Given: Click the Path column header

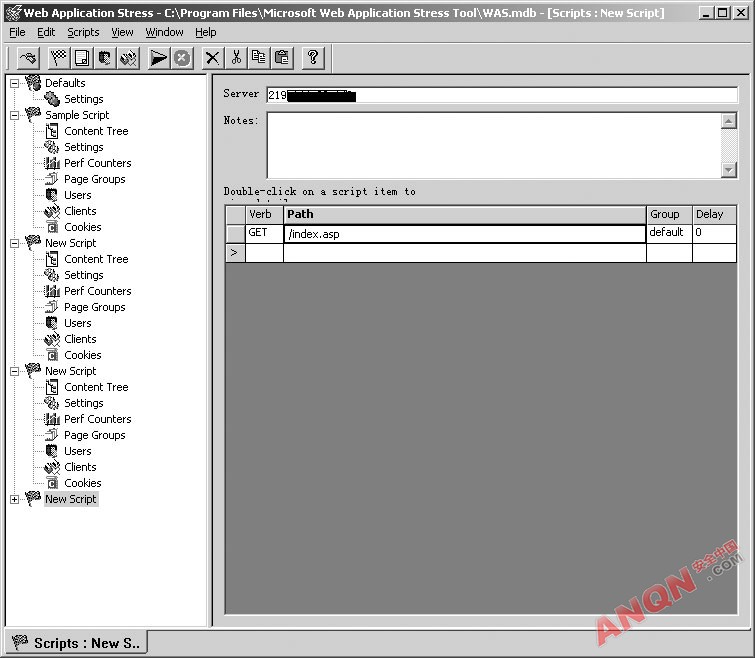Looking at the screenshot, I should click(x=465, y=214).
